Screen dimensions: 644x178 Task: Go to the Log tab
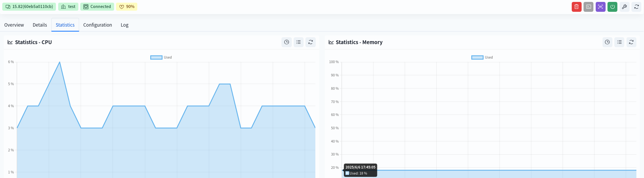tap(124, 25)
